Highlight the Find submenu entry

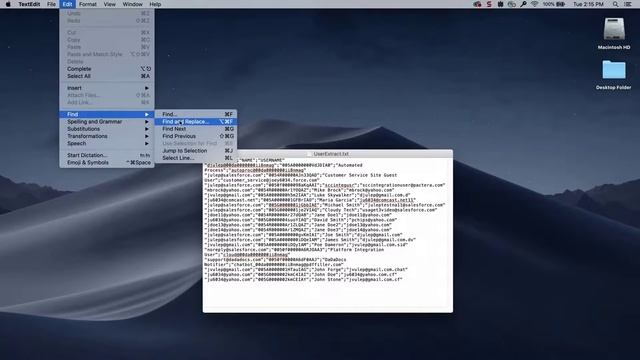(107, 114)
